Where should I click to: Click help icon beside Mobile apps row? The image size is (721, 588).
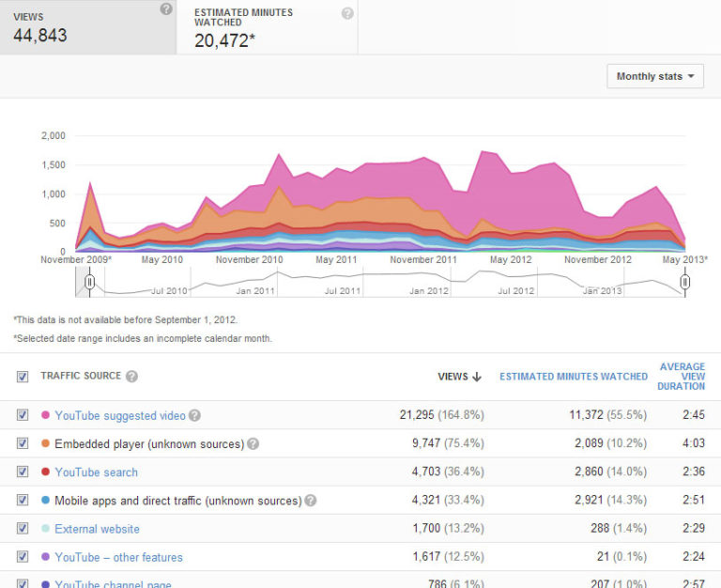click(x=310, y=501)
